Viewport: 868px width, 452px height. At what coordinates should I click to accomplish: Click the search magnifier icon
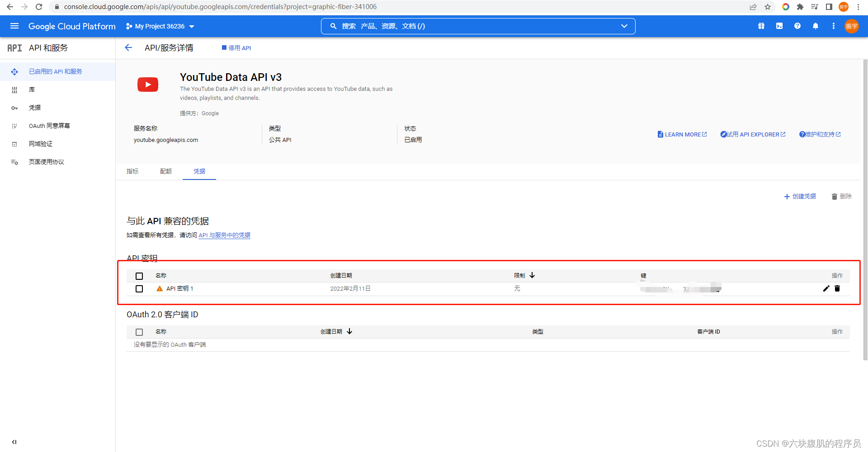tap(333, 26)
